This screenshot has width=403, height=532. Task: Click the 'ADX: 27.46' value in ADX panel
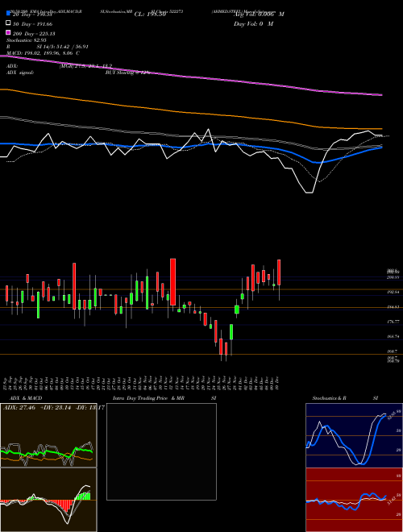click(19, 408)
